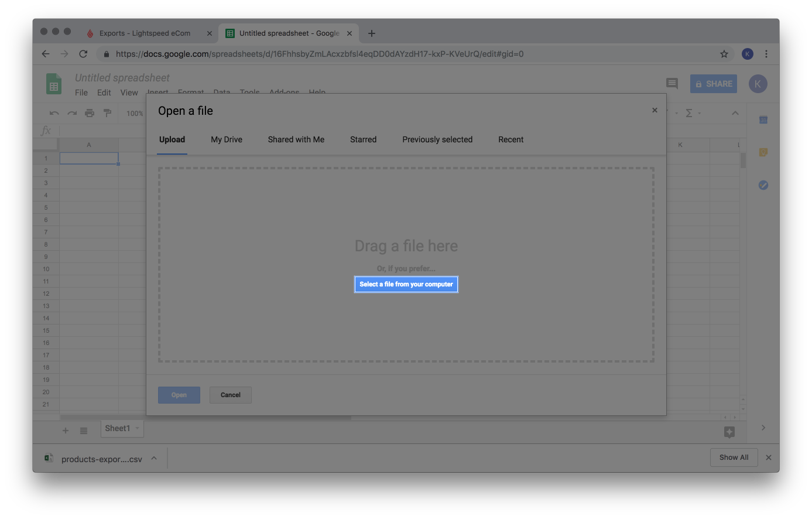
Task: Open the comments icon
Action: click(x=672, y=84)
